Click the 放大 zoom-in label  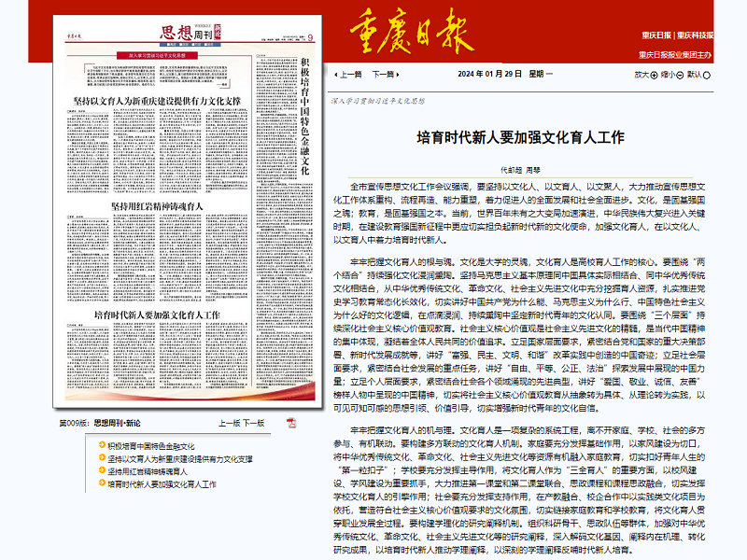(641, 75)
